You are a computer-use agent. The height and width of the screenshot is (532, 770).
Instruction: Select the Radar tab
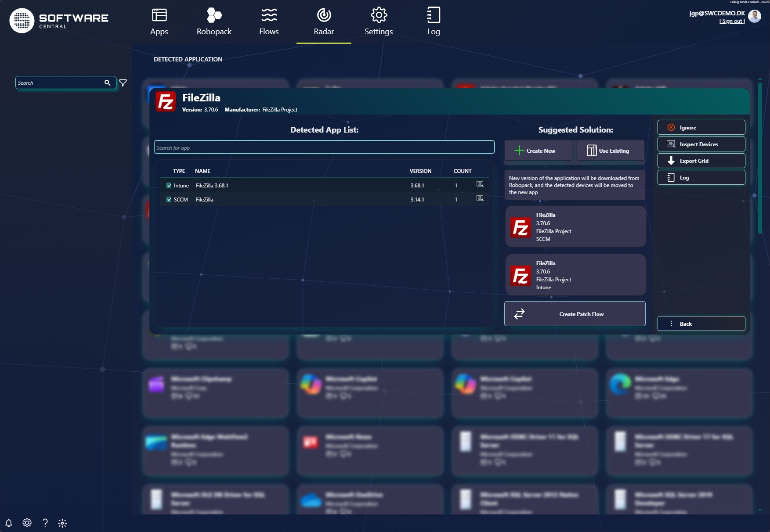pyautogui.click(x=324, y=22)
